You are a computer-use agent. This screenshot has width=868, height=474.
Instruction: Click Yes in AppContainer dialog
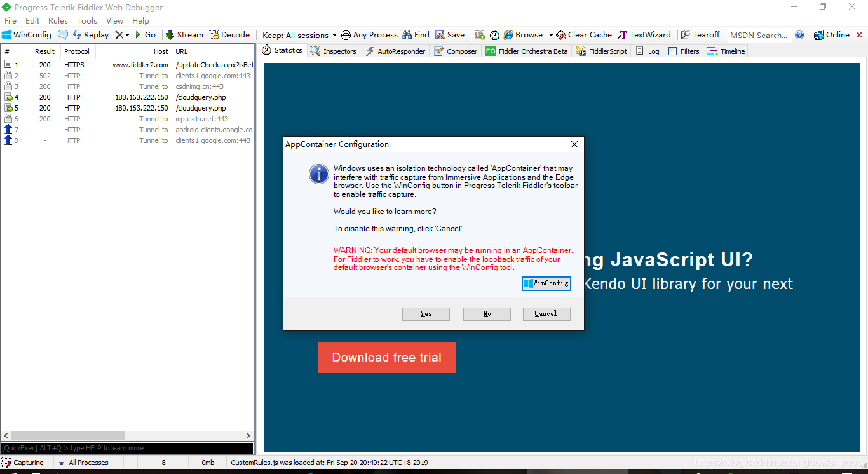coord(426,314)
